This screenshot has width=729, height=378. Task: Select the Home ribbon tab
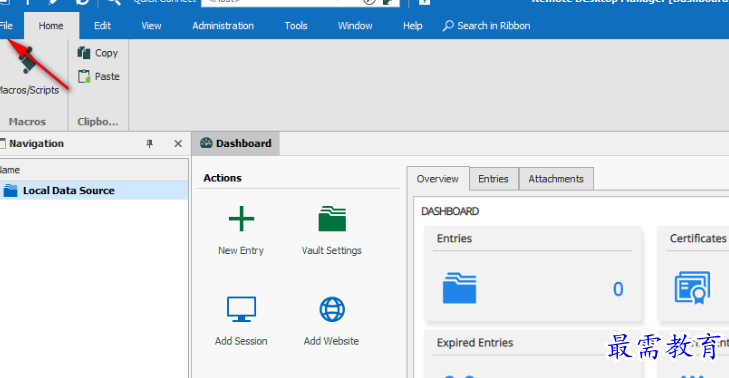click(x=51, y=26)
